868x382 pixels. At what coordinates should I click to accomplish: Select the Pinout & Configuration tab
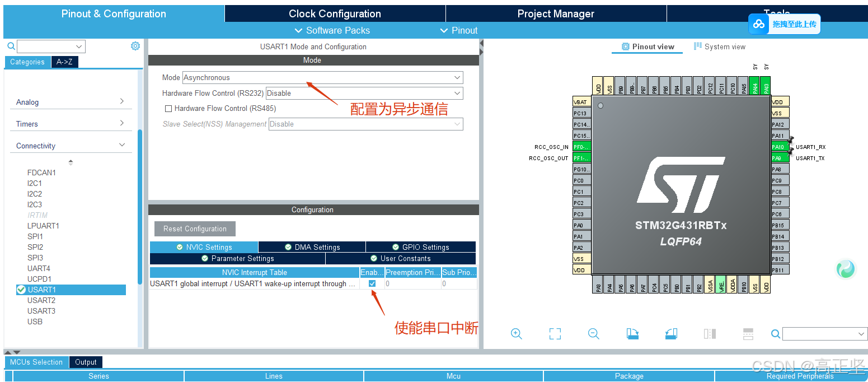coord(114,13)
